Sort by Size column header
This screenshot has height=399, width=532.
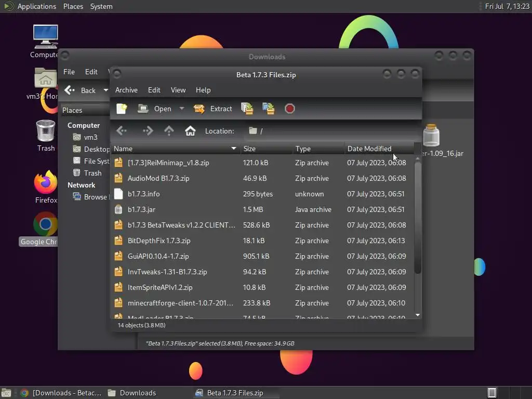pyautogui.click(x=267, y=149)
